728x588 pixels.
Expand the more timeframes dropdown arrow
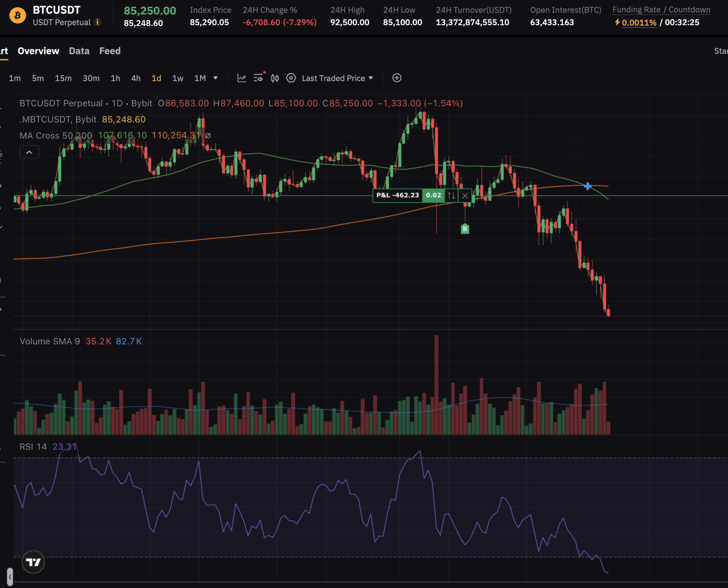(215, 78)
